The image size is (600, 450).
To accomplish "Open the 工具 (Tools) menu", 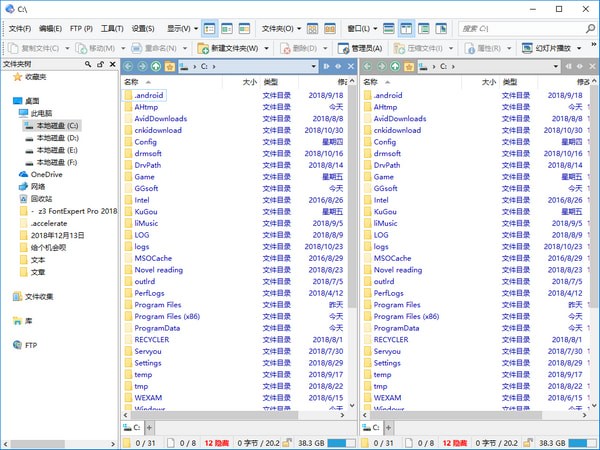I will [111, 28].
